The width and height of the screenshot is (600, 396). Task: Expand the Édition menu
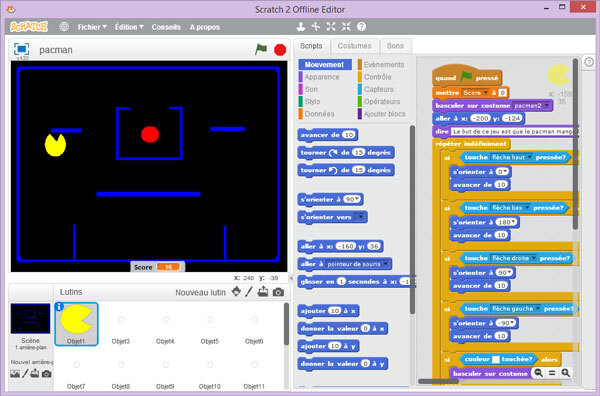(x=129, y=27)
